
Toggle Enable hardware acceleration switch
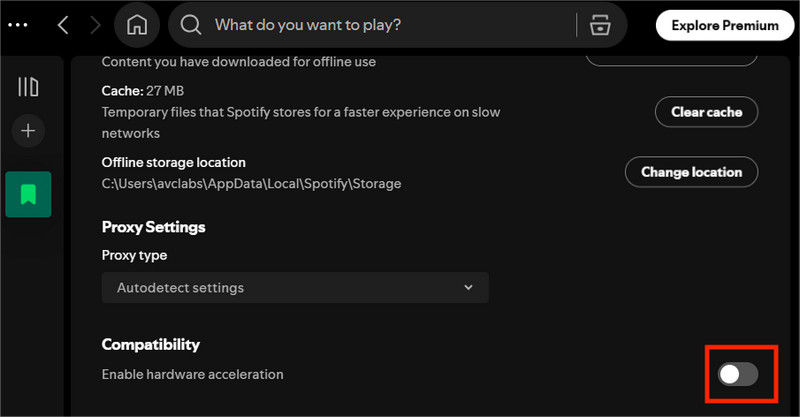[x=738, y=375]
